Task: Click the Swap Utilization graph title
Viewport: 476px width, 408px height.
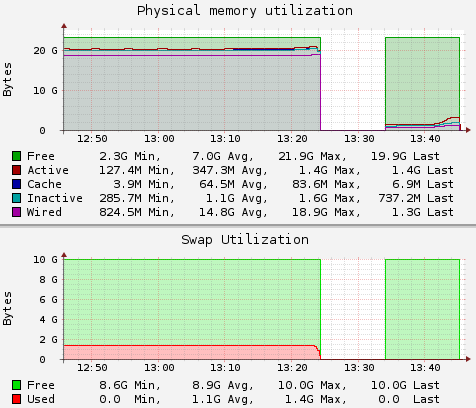Action: pyautogui.click(x=245, y=240)
